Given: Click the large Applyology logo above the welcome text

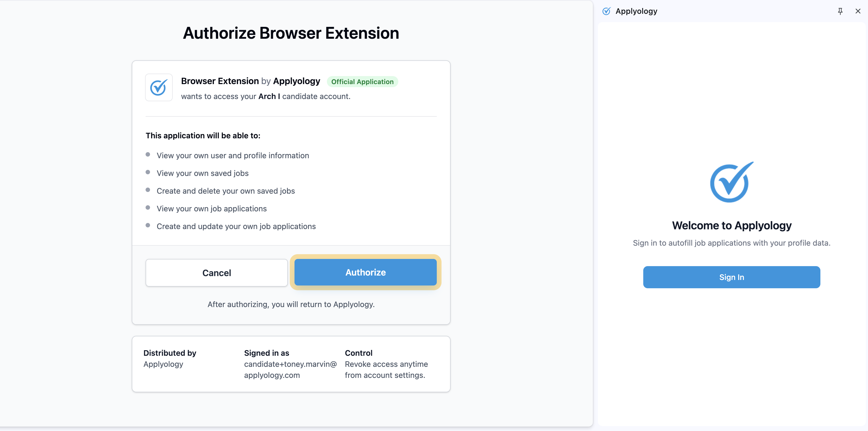Looking at the screenshot, I should click(x=732, y=182).
